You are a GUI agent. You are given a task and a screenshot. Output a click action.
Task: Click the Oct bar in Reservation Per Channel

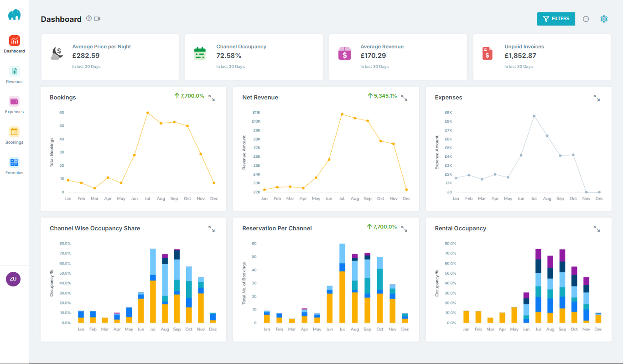point(380,290)
